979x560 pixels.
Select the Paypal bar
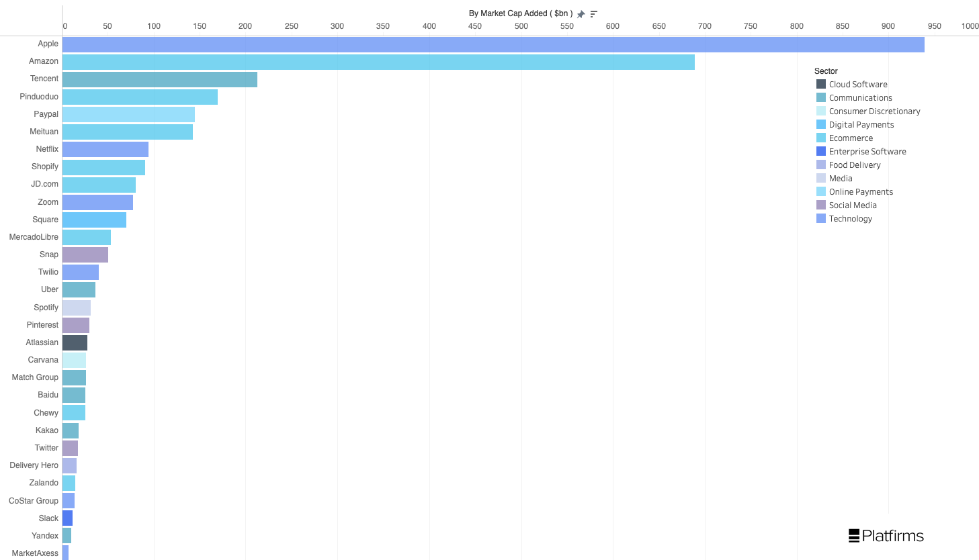coord(128,114)
